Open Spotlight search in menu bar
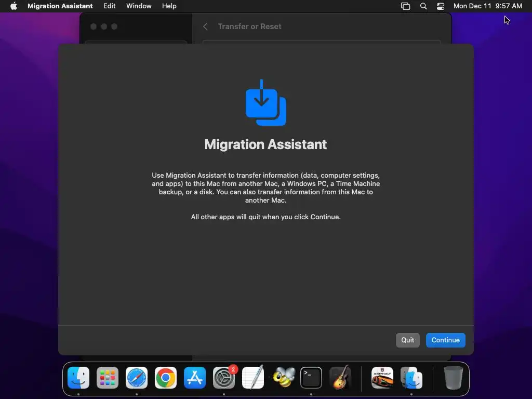Screen dimensions: 532x399 coord(423,6)
